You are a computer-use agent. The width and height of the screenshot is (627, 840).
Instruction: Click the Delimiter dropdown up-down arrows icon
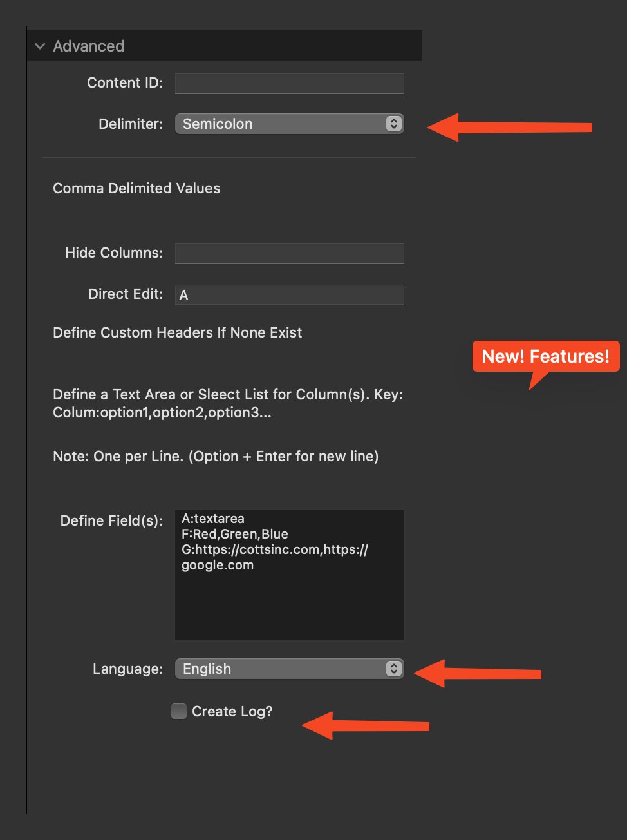(x=393, y=124)
